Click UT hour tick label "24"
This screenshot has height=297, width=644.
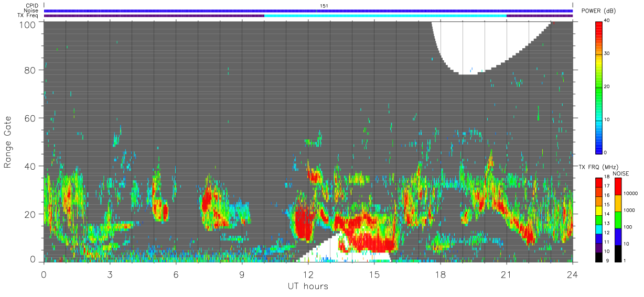(573, 274)
